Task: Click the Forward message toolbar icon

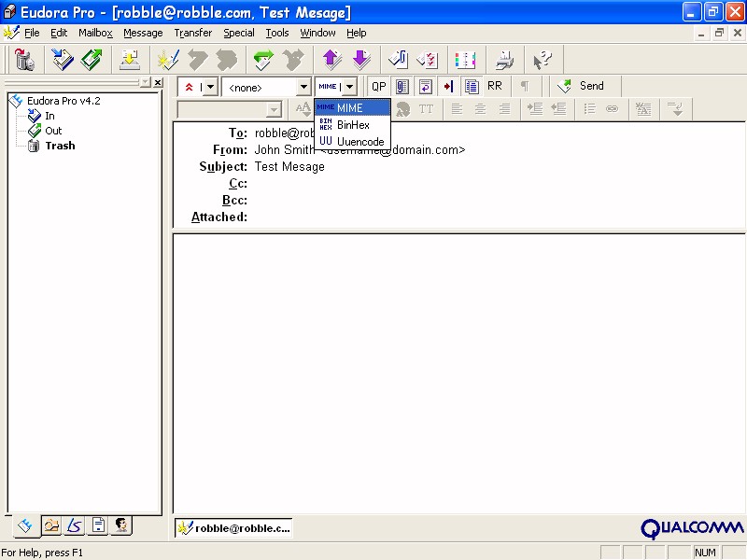Action: [263, 60]
